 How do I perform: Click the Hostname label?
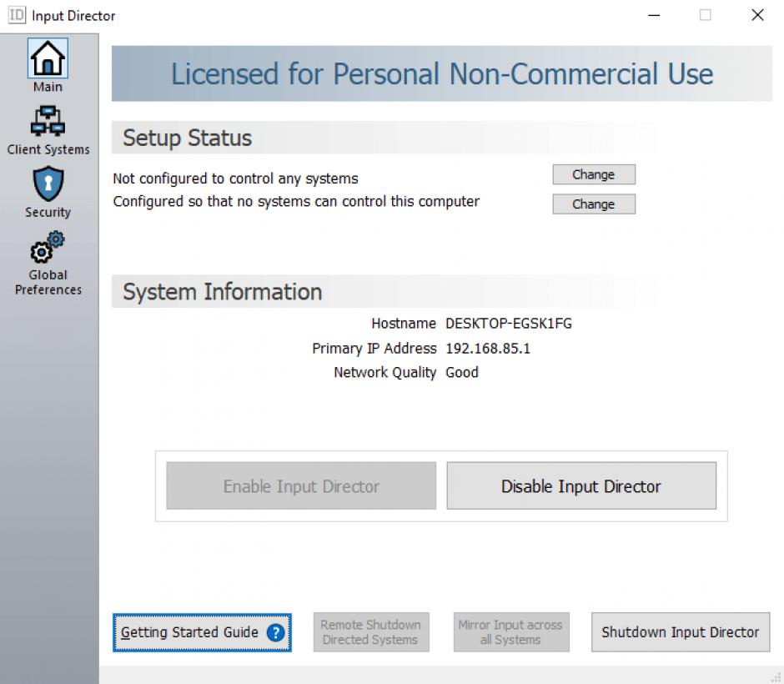[x=404, y=324]
